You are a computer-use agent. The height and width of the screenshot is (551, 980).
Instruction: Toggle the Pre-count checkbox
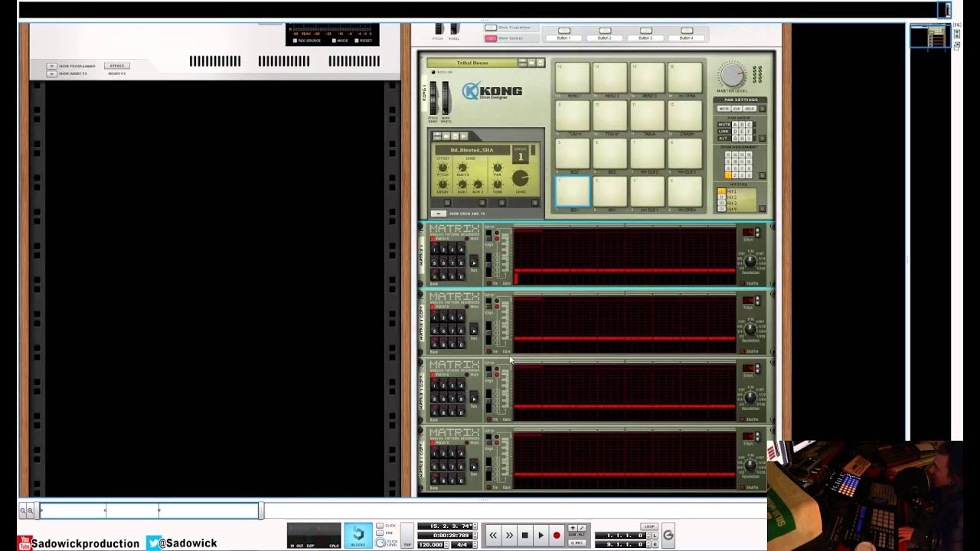click(380, 533)
